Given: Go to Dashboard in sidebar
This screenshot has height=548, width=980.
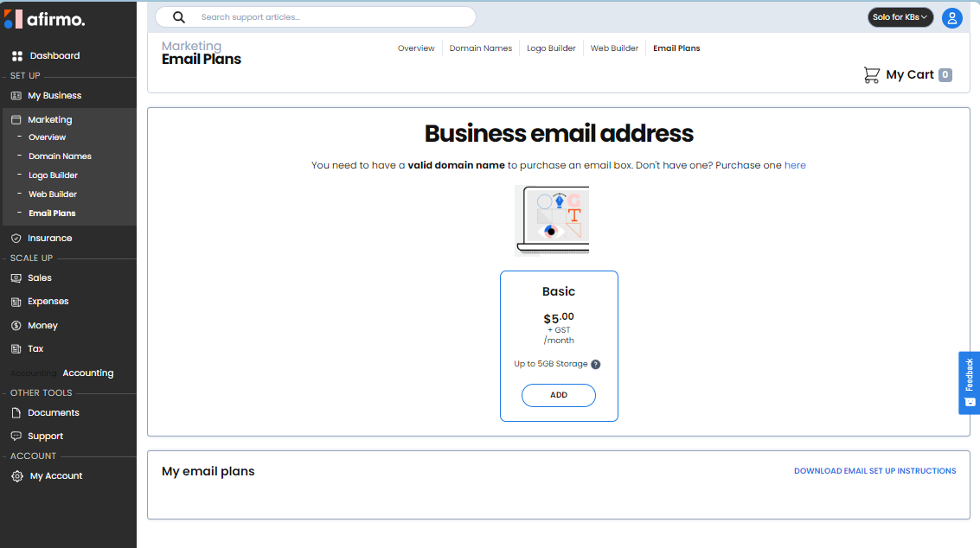Looking at the screenshot, I should point(55,55).
